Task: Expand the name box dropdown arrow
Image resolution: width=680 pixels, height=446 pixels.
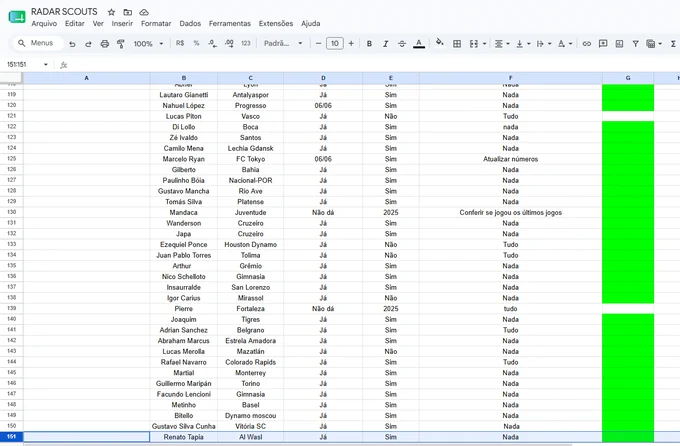Action: 46,65
